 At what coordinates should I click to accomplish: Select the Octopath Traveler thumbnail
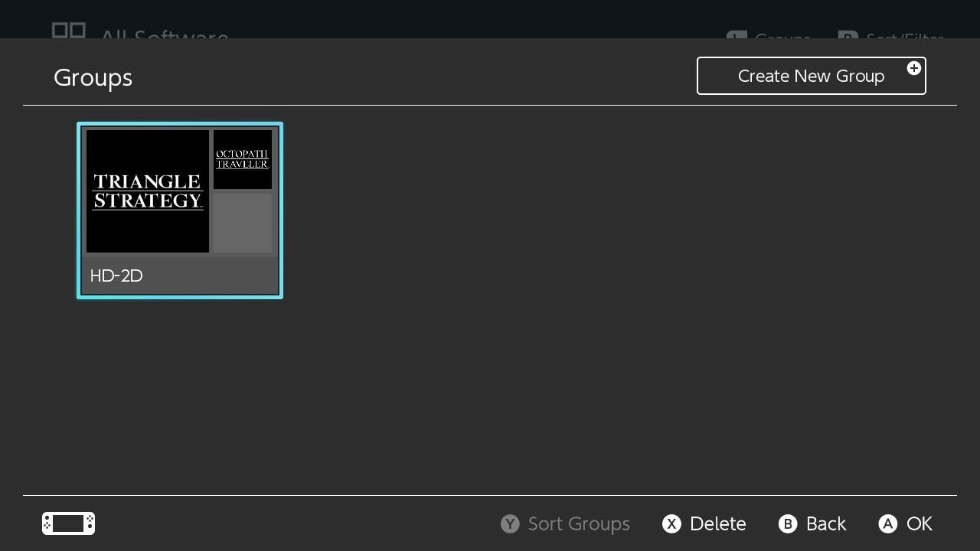(x=242, y=159)
